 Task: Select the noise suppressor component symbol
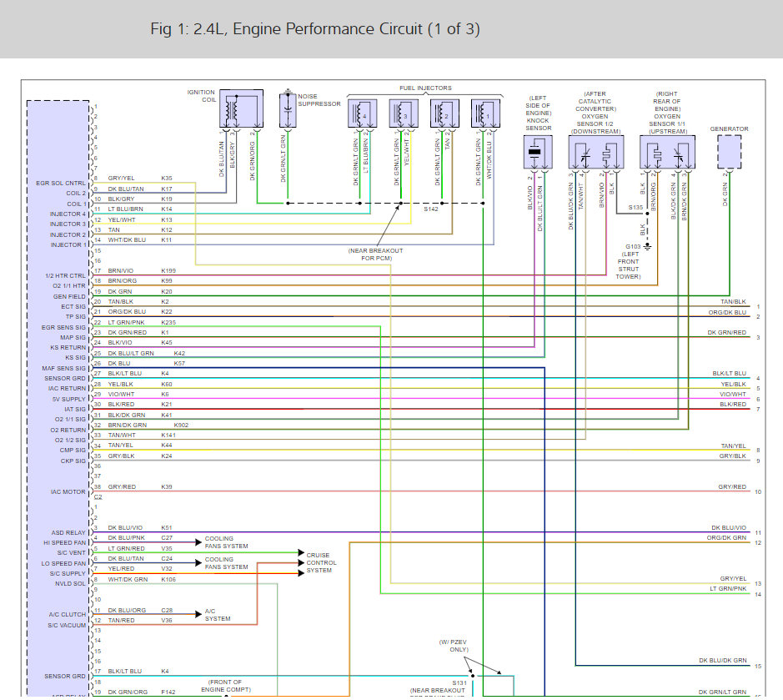pos(288,110)
